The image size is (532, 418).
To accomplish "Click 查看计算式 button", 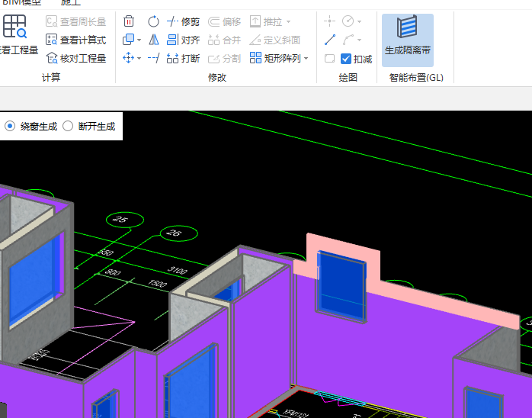I will tap(76, 40).
